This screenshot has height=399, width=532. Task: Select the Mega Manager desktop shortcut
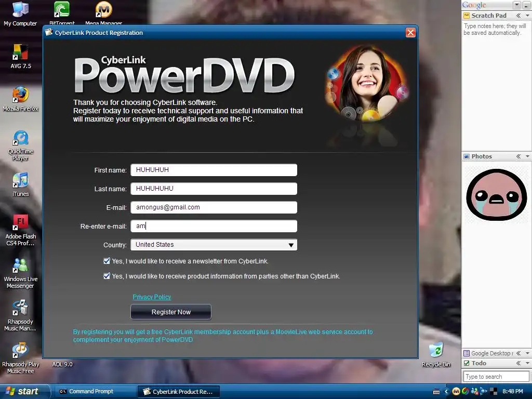[103, 13]
